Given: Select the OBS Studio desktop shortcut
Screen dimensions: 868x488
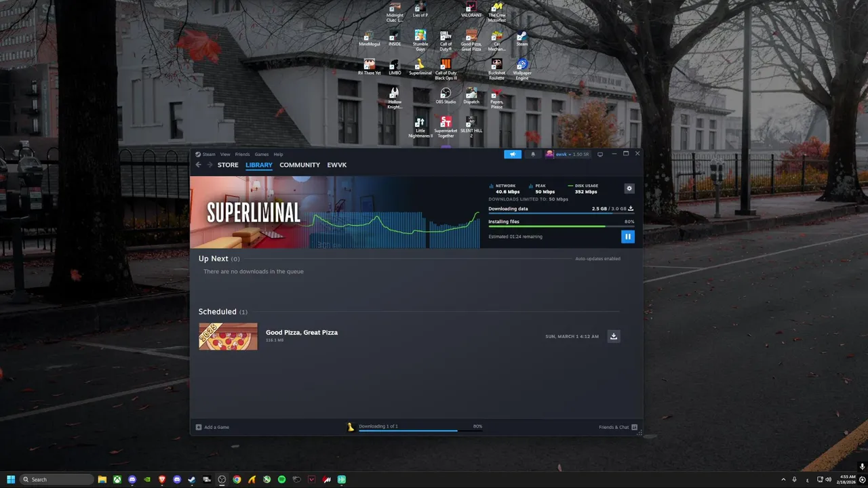Looking at the screenshot, I should click(446, 96).
